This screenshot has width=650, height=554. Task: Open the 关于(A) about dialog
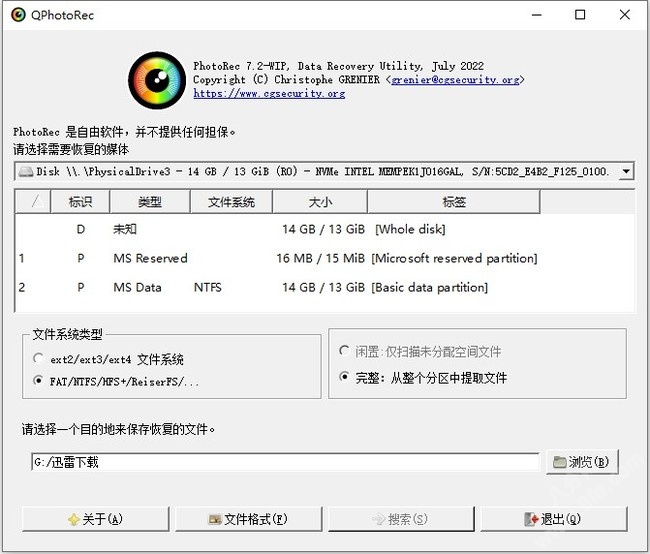click(96, 519)
